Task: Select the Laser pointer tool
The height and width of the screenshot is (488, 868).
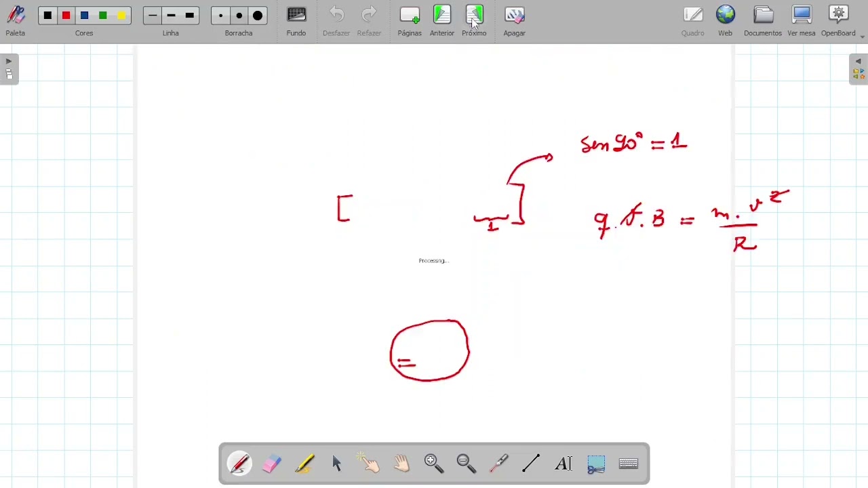Action: click(499, 464)
